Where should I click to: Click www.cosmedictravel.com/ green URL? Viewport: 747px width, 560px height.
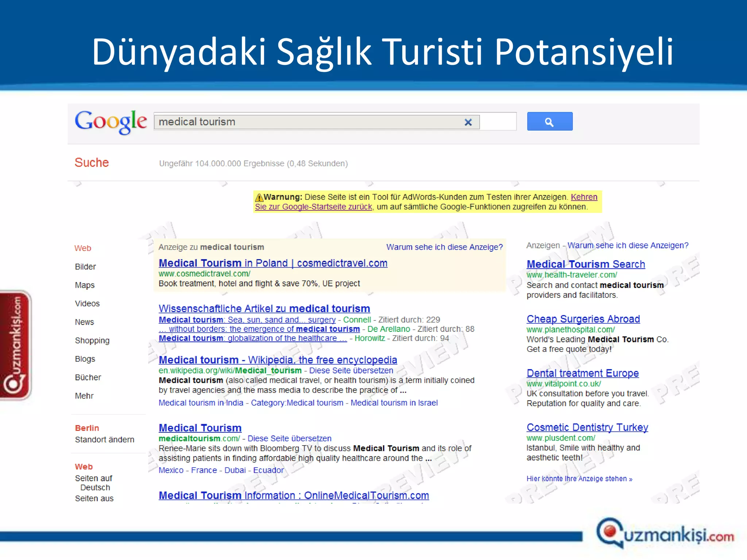(x=205, y=274)
